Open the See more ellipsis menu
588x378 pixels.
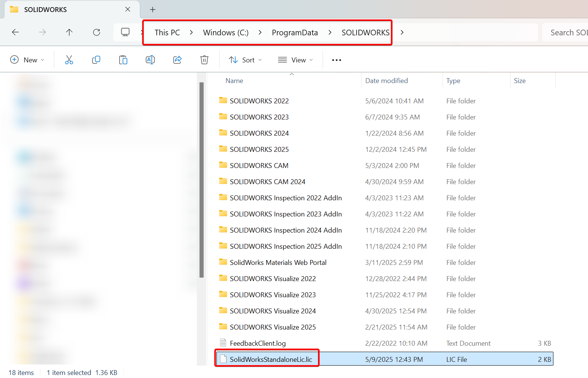pyautogui.click(x=337, y=60)
